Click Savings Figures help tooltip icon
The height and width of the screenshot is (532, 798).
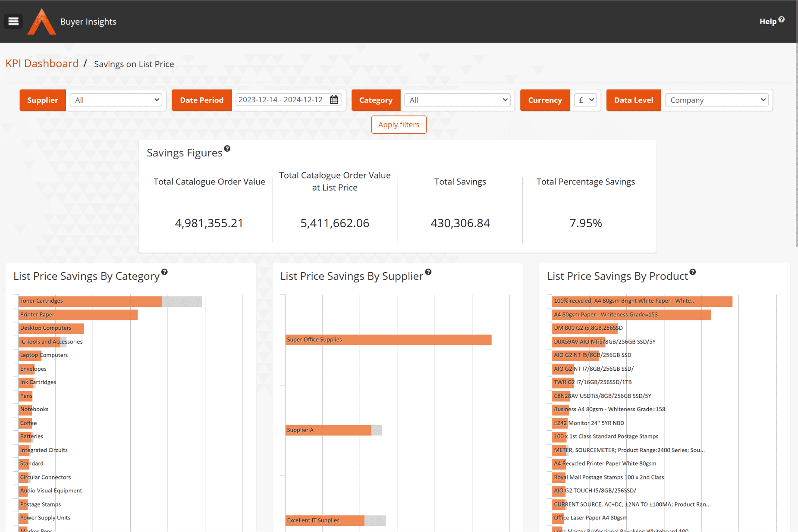tap(227, 149)
